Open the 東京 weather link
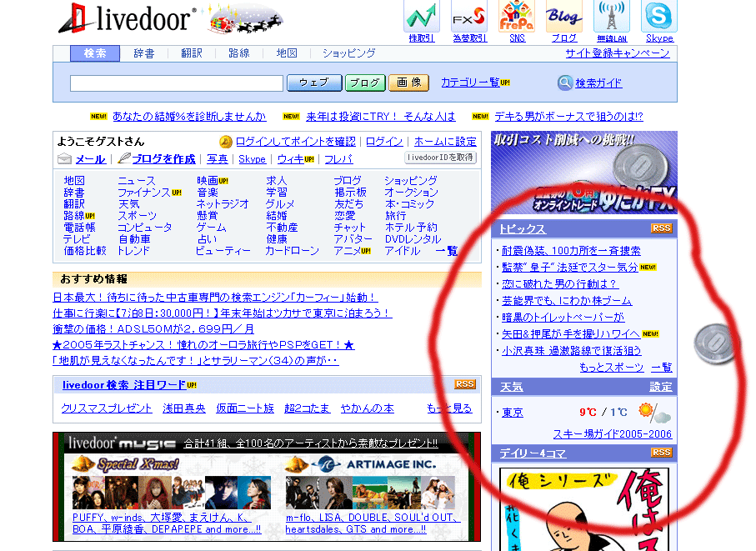 [513, 413]
